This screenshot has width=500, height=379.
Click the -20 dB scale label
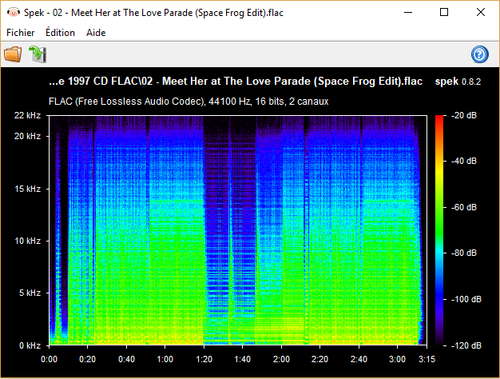(x=464, y=116)
